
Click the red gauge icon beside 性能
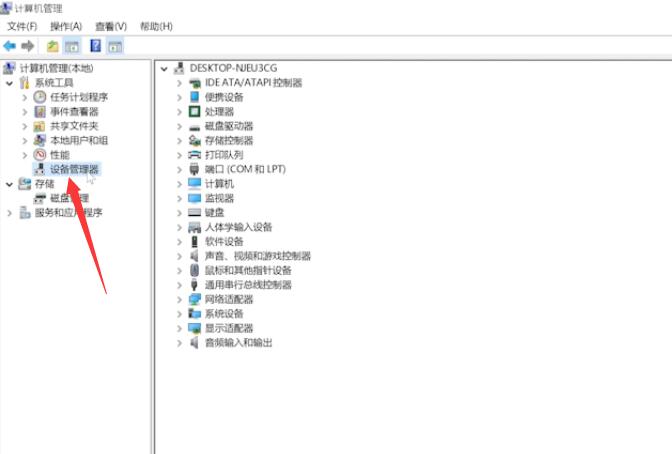[40, 155]
